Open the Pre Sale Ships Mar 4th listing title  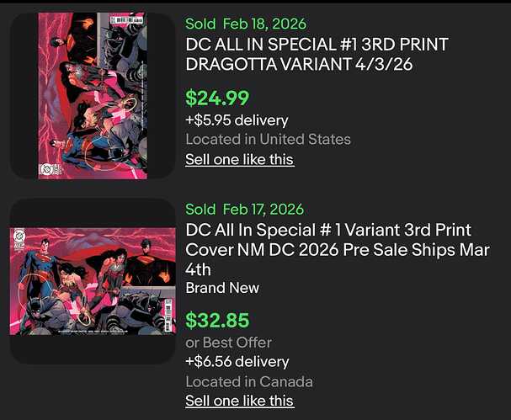coord(338,250)
